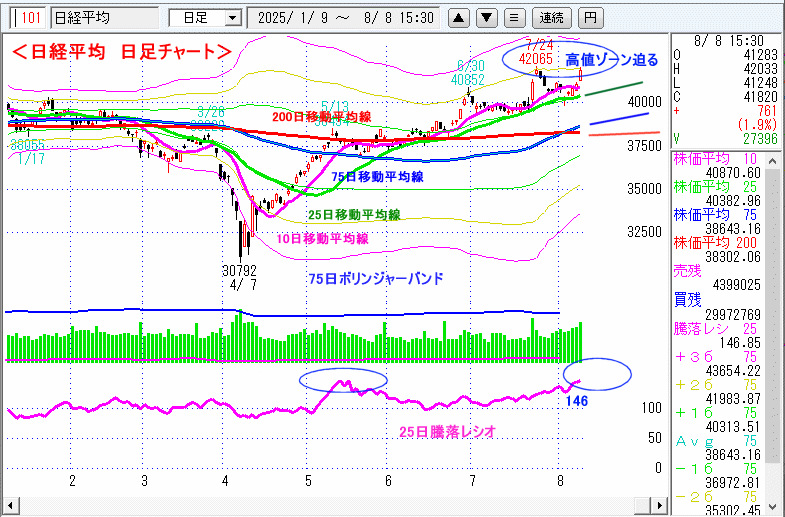The image size is (785, 517).
Task: Click the date range 2025/1/9 field
Action: 344,19
